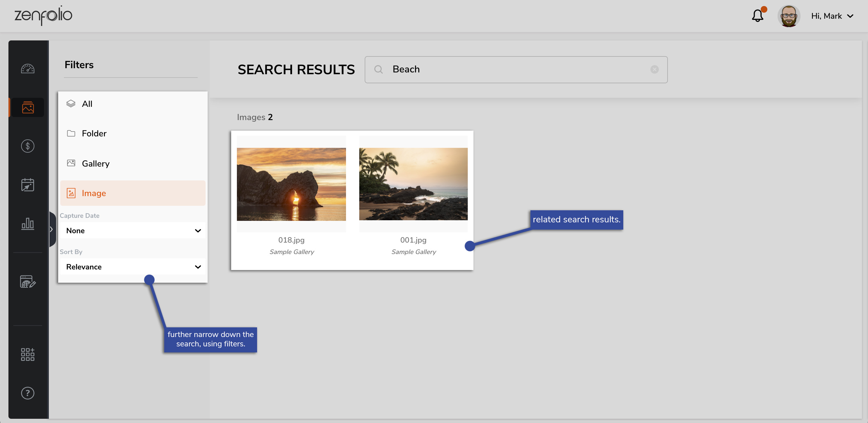The width and height of the screenshot is (868, 423).
Task: Filter results by Gallery
Action: tap(95, 163)
